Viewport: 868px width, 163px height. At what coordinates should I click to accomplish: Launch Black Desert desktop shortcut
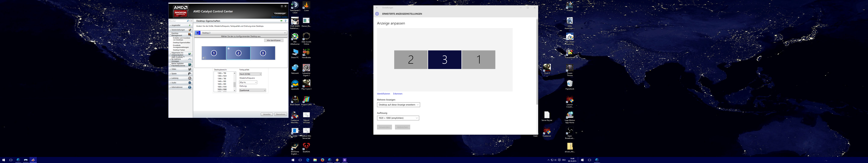tap(295, 100)
